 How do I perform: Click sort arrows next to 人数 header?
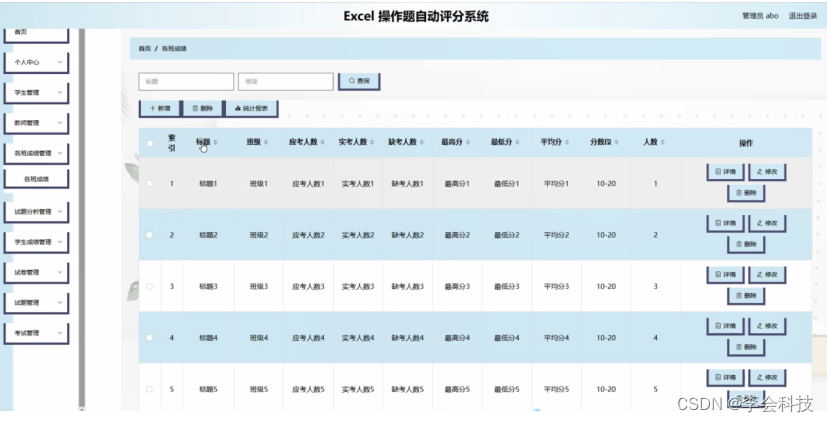click(662, 142)
